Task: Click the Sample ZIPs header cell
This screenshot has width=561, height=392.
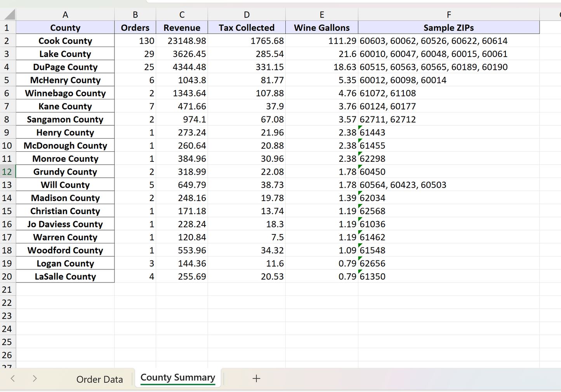Action: (449, 28)
